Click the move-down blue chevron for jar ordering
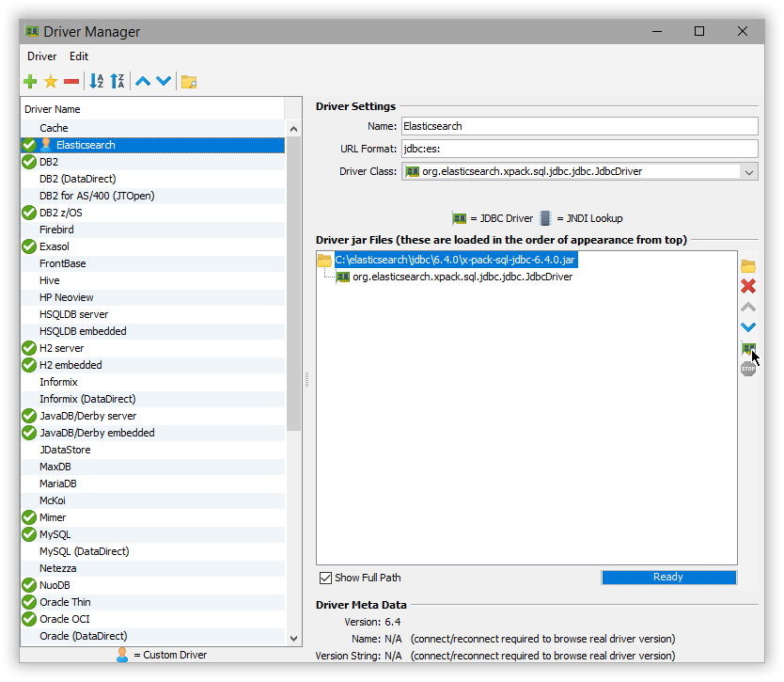 (748, 327)
